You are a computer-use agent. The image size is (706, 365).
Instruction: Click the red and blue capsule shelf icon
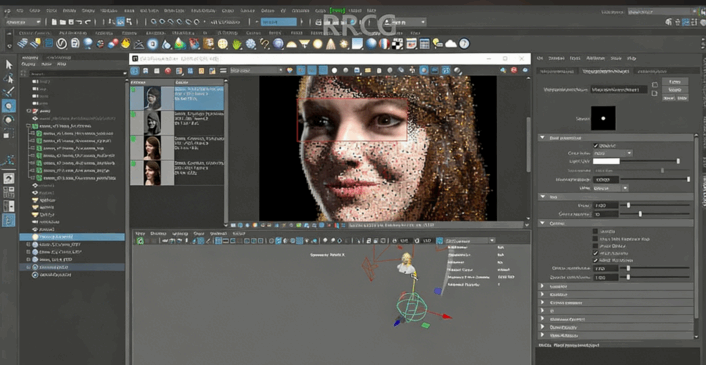pos(113,43)
